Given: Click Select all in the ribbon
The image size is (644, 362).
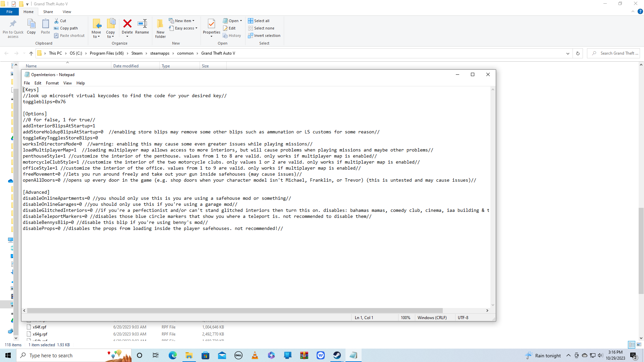Looking at the screenshot, I should 261,21.
